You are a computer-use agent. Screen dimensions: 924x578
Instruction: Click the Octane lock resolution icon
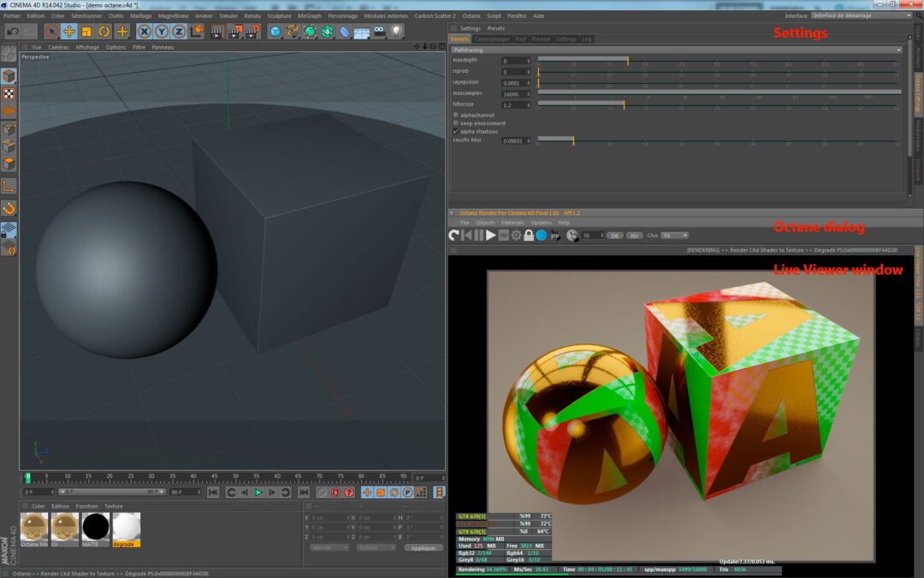(529, 235)
